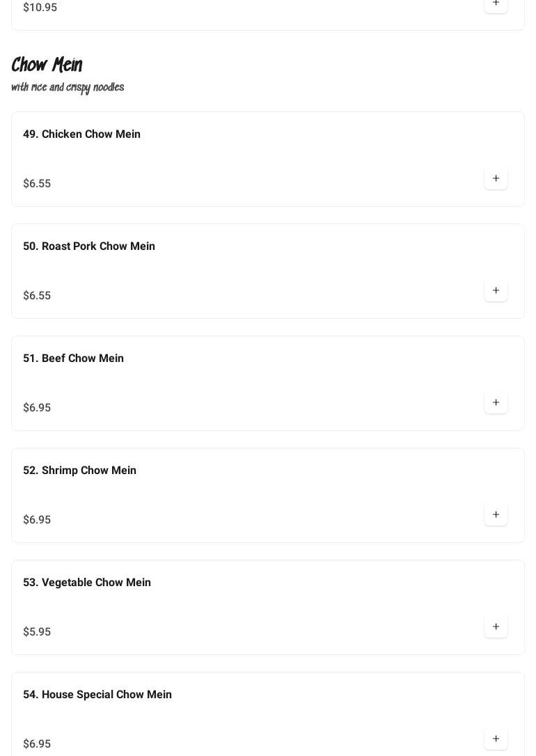
Task: Select 54. House Special Chow Mein title
Action: [x=97, y=695]
